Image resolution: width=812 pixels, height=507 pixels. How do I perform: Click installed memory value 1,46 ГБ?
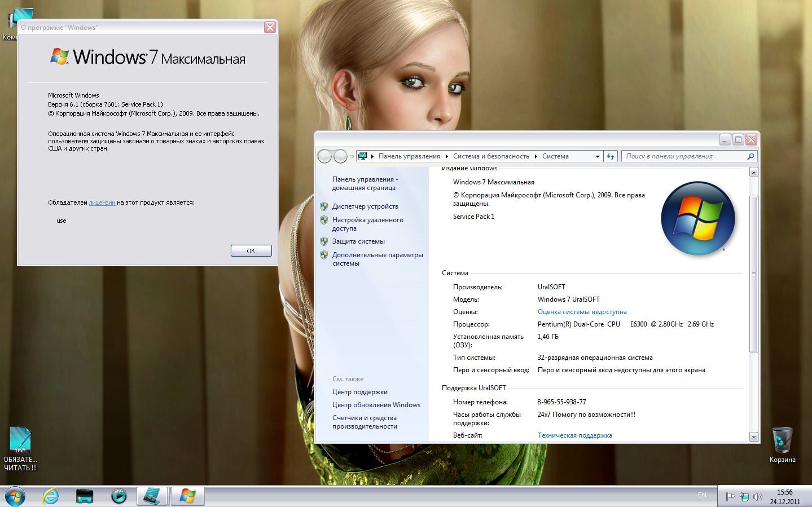click(548, 337)
